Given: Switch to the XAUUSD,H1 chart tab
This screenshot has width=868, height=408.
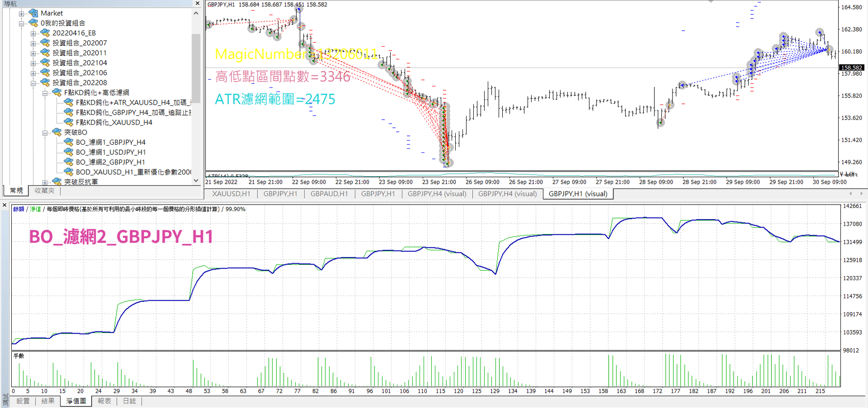Looking at the screenshot, I should coord(231,194).
